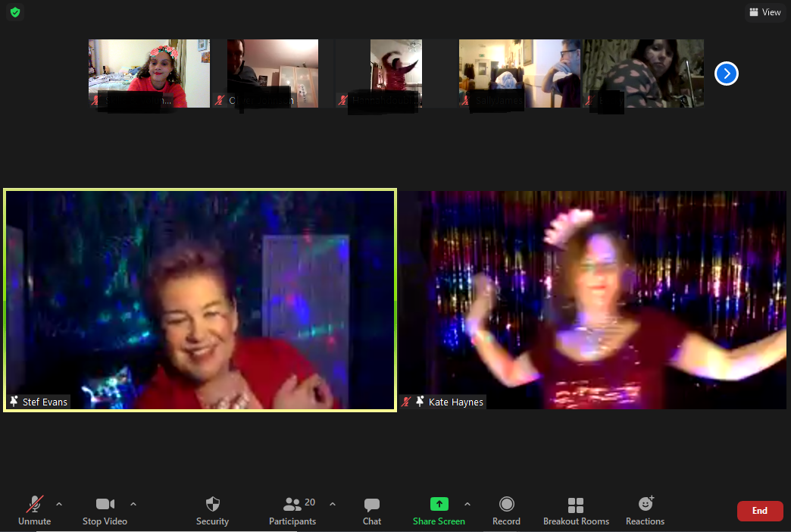Click the pin icon beside Stef Evans
The height and width of the screenshot is (532, 791).
tap(14, 402)
